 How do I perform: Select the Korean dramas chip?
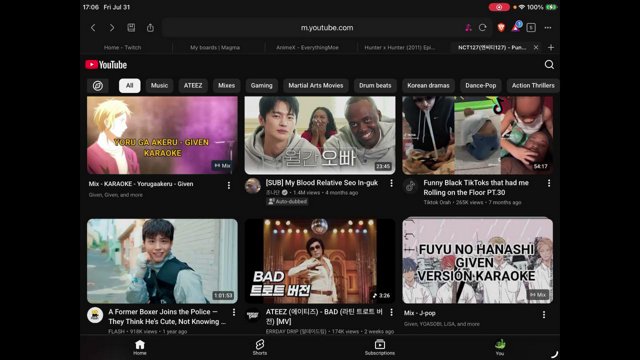pyautogui.click(x=428, y=86)
